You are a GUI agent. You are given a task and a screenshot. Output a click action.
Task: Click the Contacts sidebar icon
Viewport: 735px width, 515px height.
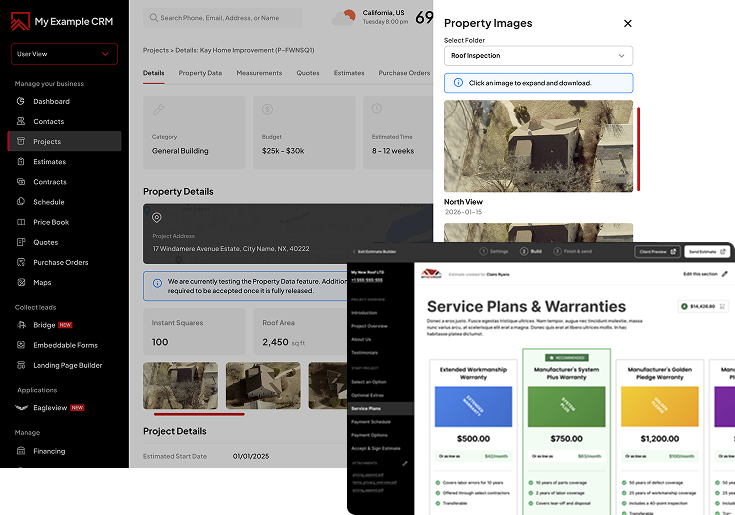[21, 122]
